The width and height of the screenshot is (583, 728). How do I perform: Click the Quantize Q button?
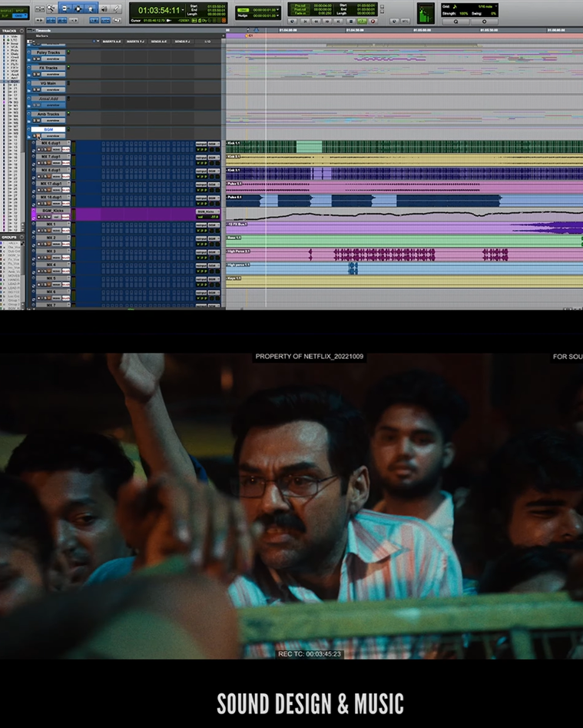tap(456, 22)
